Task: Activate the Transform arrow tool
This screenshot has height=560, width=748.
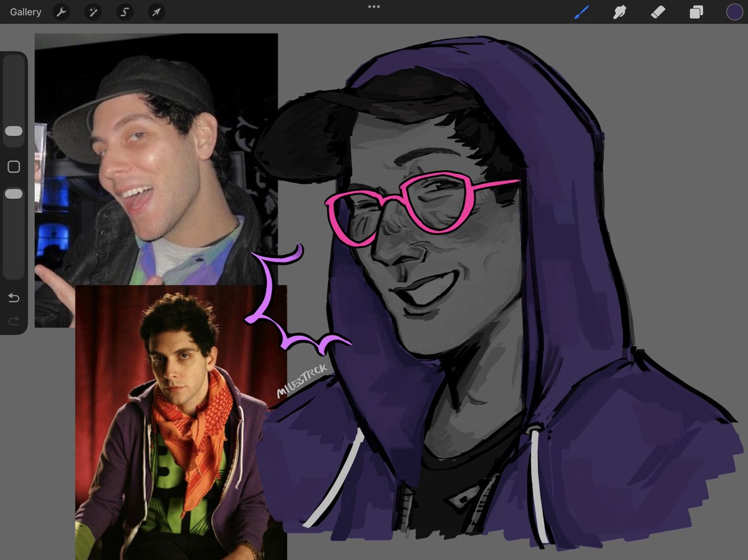Action: tap(156, 12)
